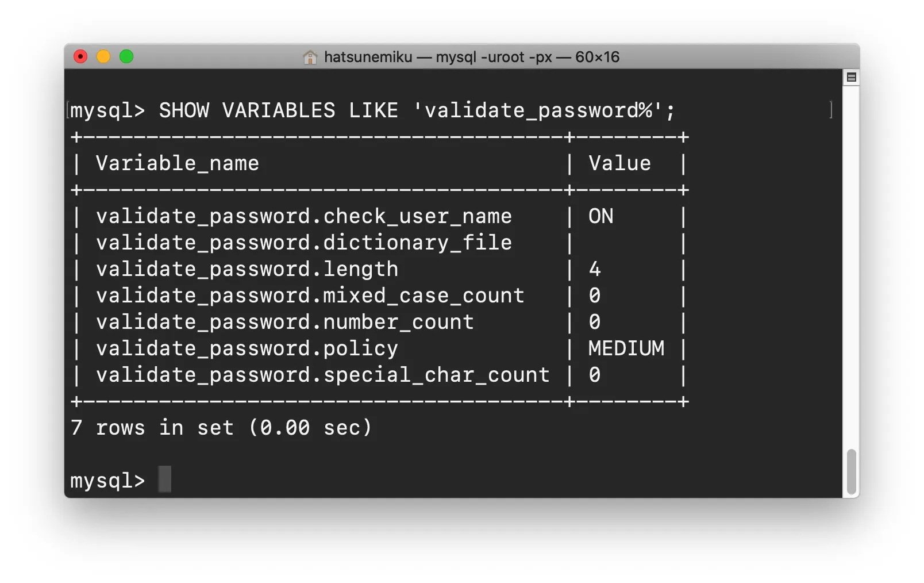Click the '7 rows in set' result line

click(x=222, y=428)
